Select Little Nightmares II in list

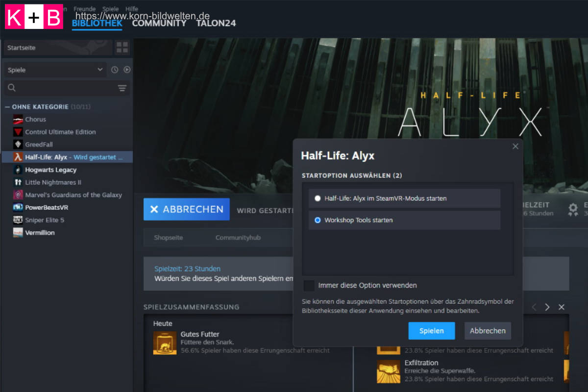click(x=53, y=182)
